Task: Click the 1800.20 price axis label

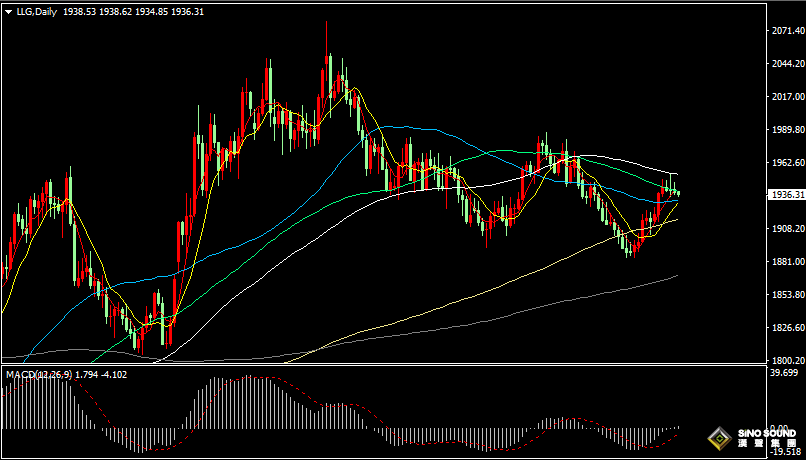Action: (787, 361)
